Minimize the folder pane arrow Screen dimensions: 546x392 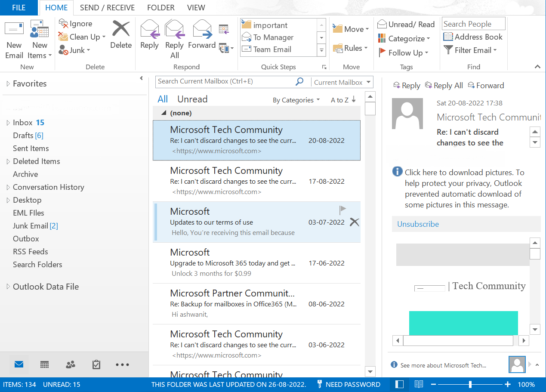[142, 78]
